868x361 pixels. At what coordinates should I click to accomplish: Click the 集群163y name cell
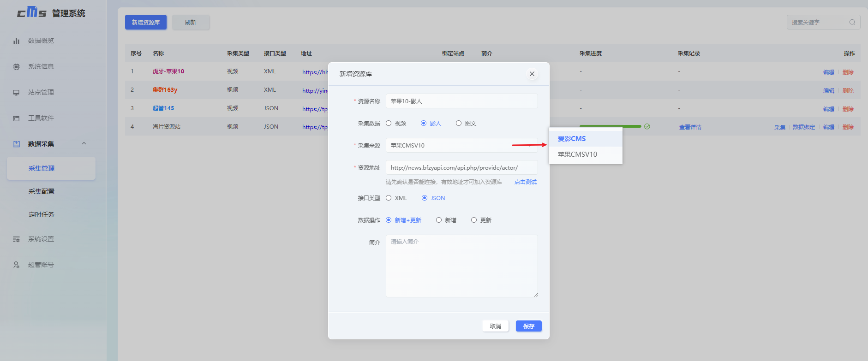[165, 90]
